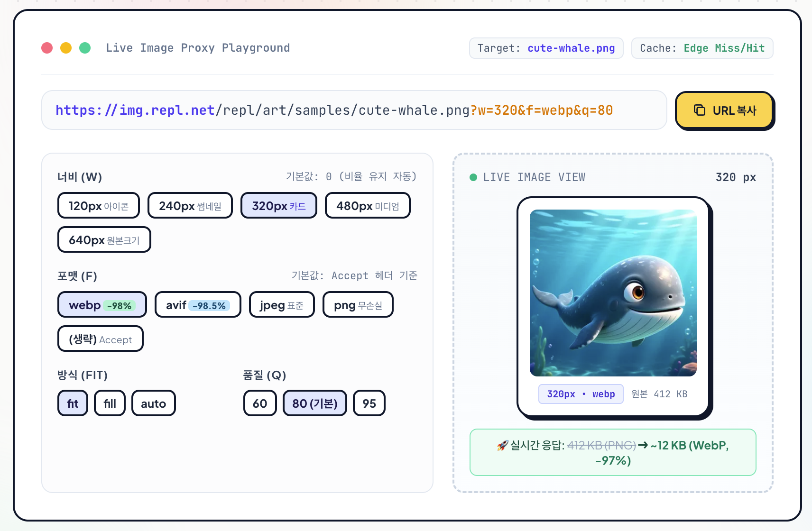Switch format to avif
Image resolution: width=812 pixels, height=531 pixels.
pyautogui.click(x=198, y=305)
